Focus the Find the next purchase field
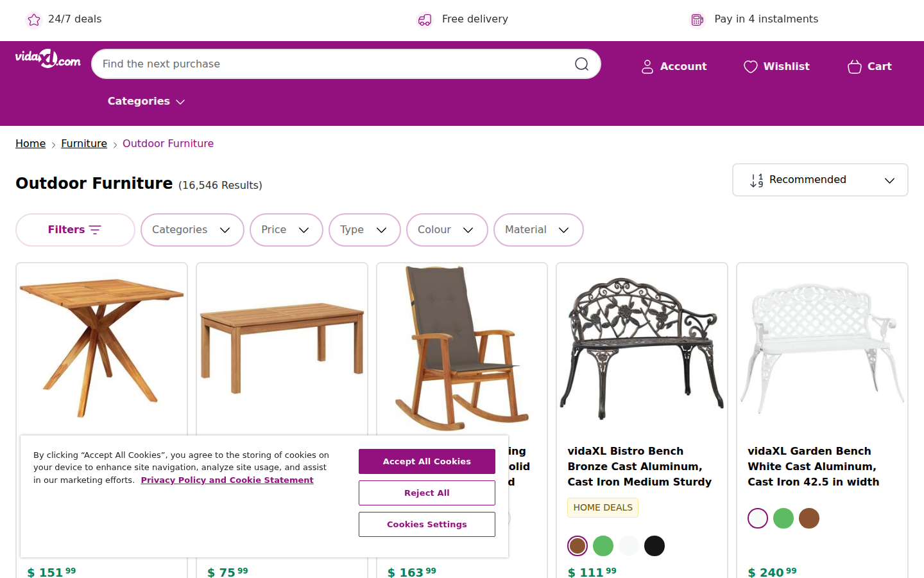Viewport: 924px width, 578px height. (x=334, y=64)
